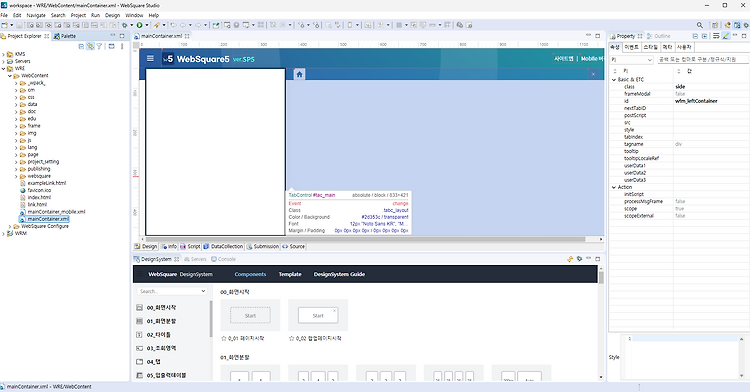Click DesignSystem refresh sync icon
This screenshot has width=750, height=392.
pos(570,259)
